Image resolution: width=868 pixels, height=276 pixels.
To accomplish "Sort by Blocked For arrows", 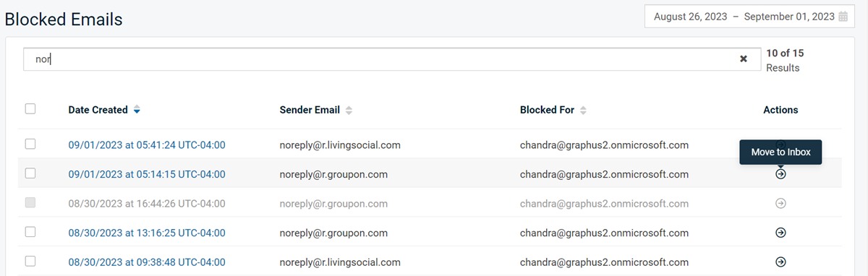I will 583,111.
